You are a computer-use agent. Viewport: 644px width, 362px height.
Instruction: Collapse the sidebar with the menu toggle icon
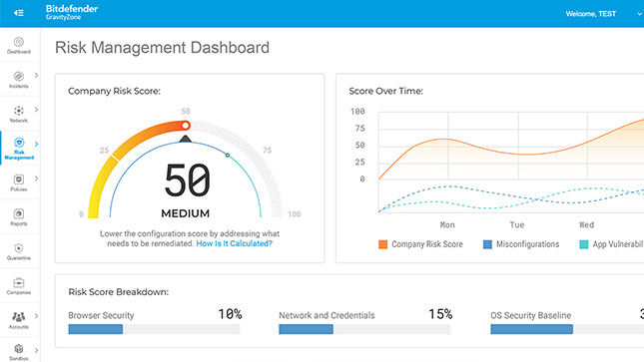point(19,13)
